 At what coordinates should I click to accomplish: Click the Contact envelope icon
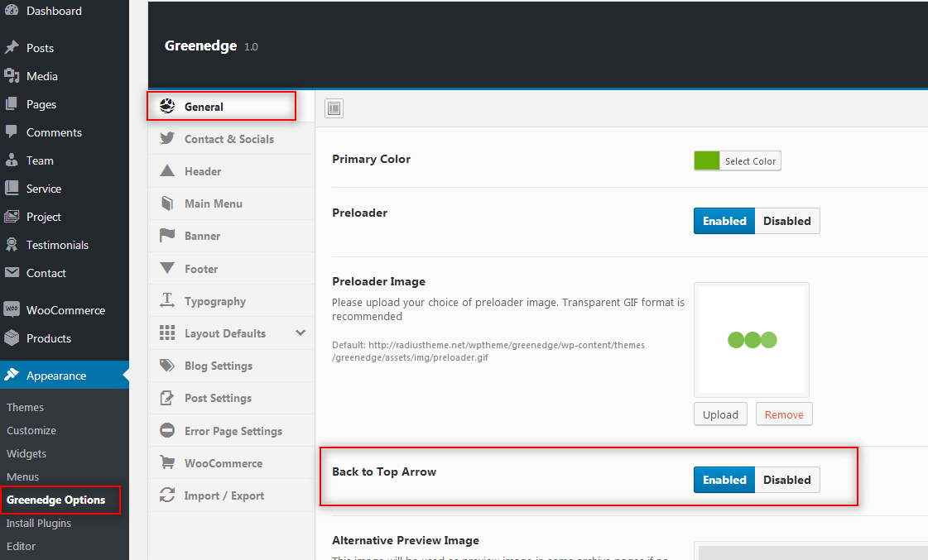pos(12,273)
